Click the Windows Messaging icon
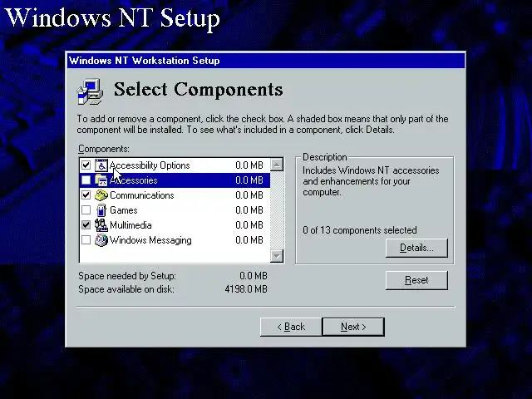The image size is (532, 399). [x=101, y=240]
